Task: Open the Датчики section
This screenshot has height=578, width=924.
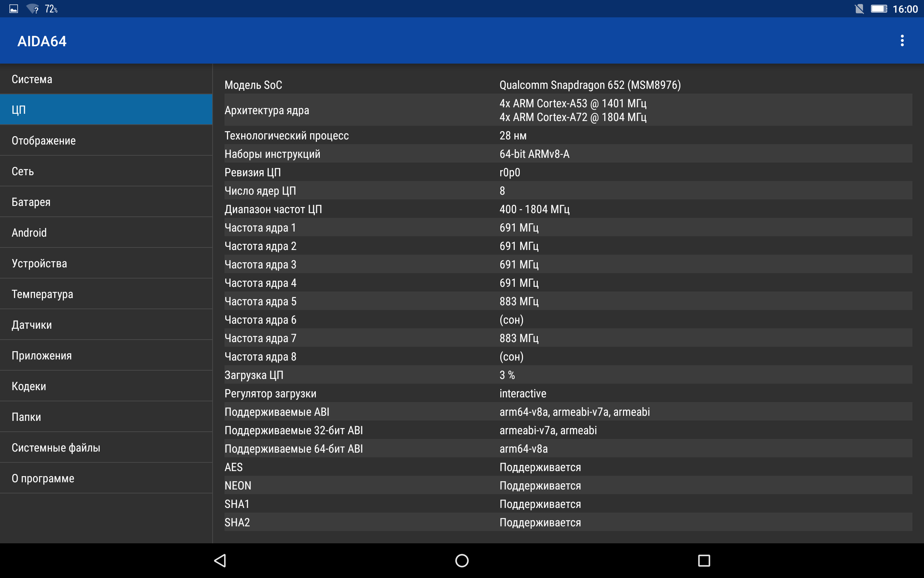Action: point(106,324)
